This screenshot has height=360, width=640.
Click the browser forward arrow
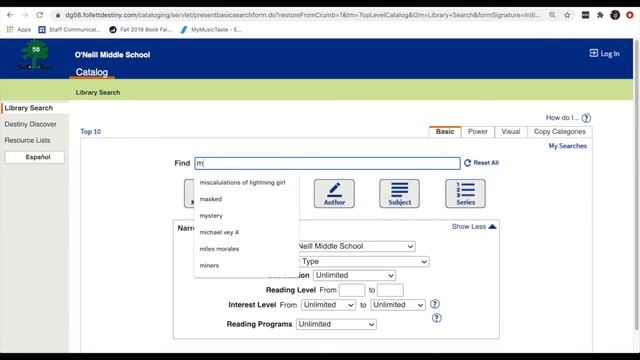tap(25, 15)
